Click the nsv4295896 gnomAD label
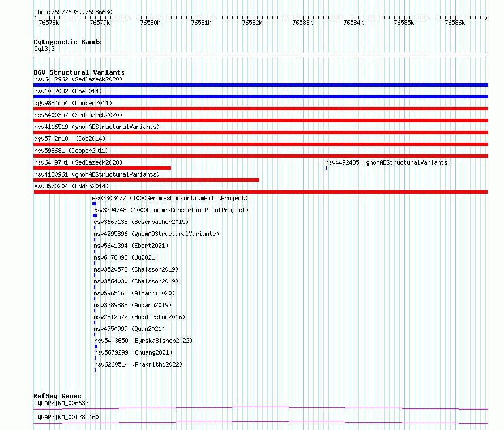The height and width of the screenshot is (430, 504). 156,234
